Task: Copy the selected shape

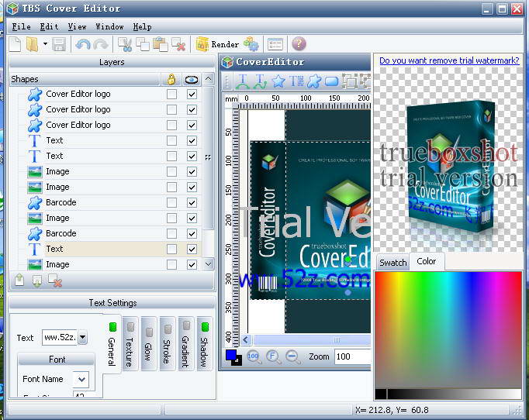Action: point(143,44)
